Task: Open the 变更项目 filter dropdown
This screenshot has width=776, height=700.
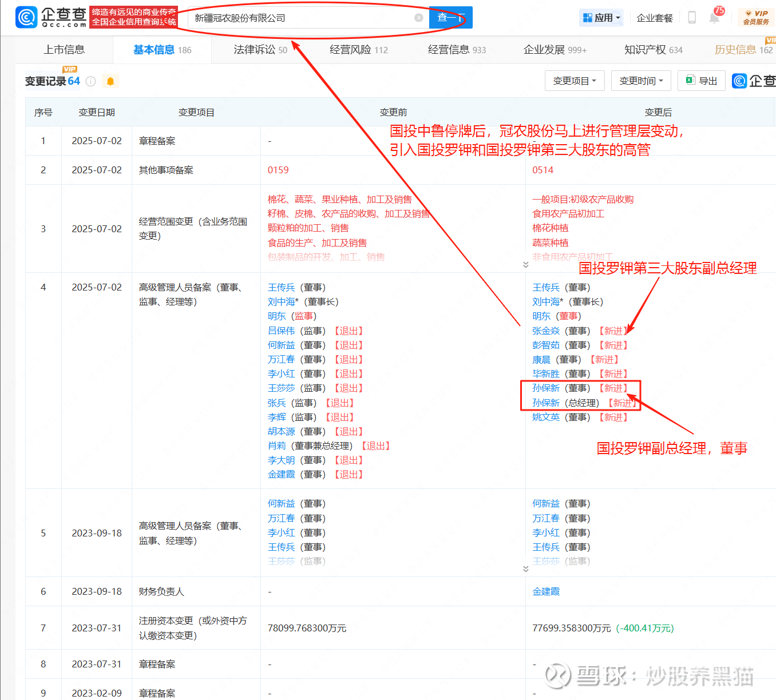Action: [x=575, y=81]
